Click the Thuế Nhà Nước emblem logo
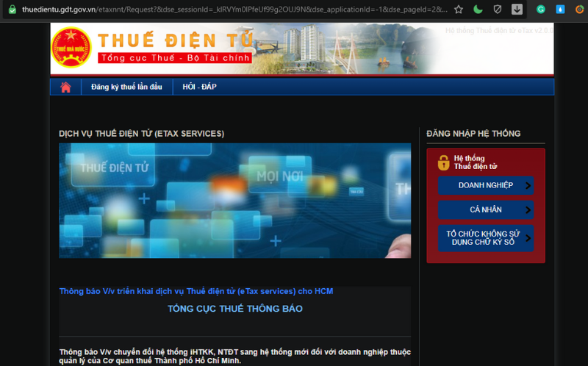 click(71, 48)
